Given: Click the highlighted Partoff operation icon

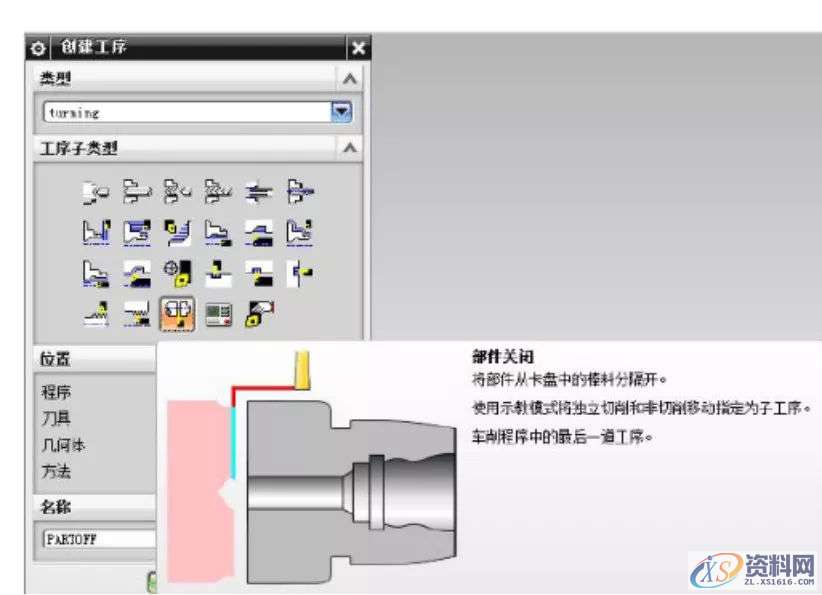Looking at the screenshot, I should [x=177, y=315].
